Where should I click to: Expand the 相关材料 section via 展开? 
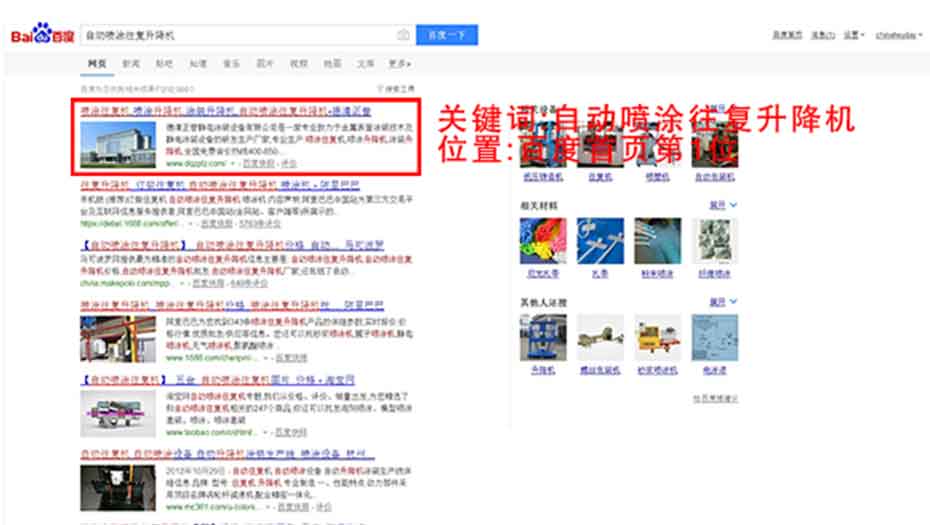[x=722, y=205]
